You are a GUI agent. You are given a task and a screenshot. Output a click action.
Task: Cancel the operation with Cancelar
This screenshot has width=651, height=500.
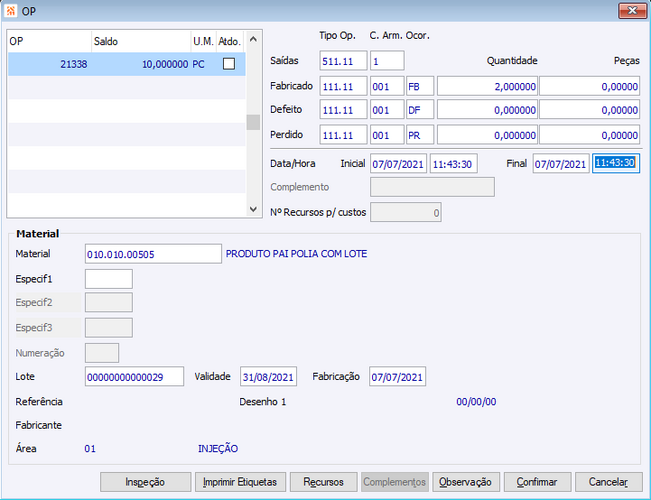click(x=609, y=482)
